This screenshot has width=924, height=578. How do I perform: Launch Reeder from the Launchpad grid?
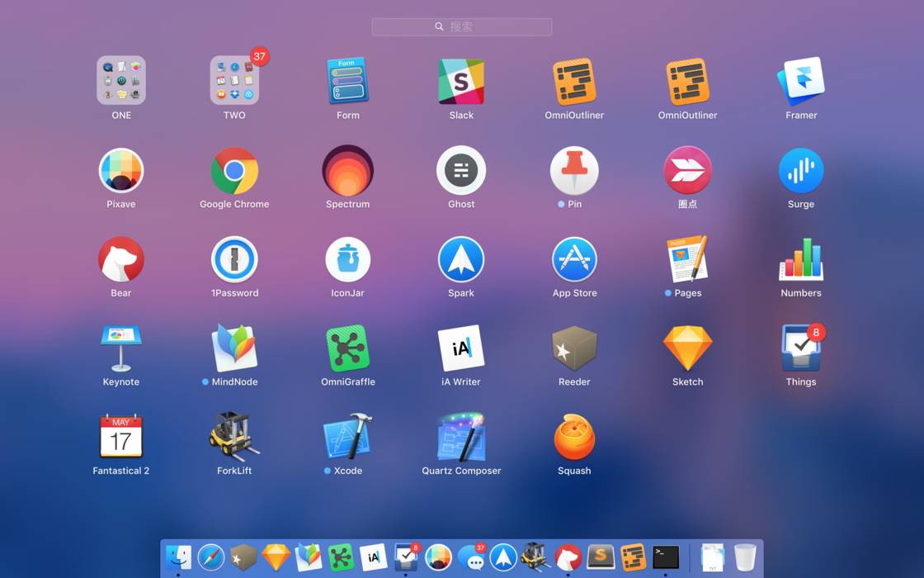574,348
